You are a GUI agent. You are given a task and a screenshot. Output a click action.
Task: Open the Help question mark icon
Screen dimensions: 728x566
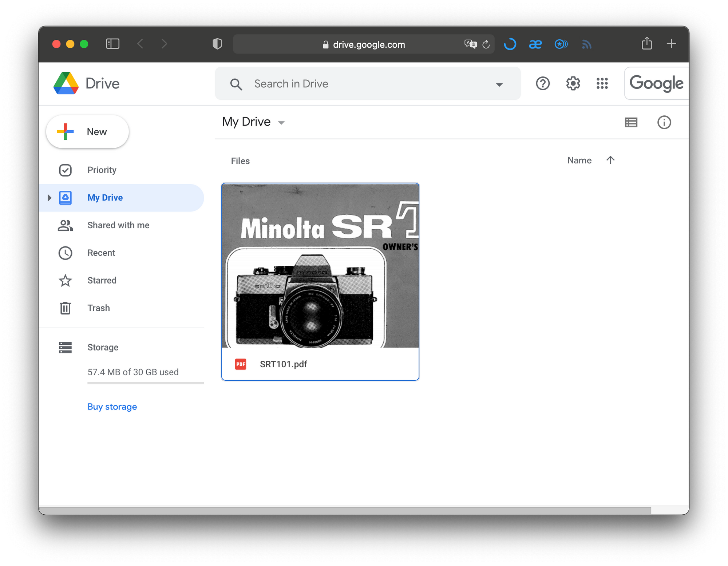pos(542,84)
